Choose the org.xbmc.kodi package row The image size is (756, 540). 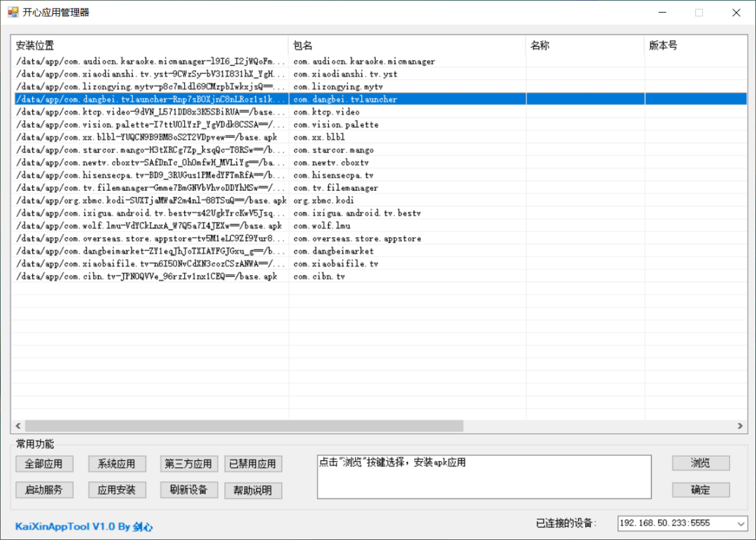point(379,200)
